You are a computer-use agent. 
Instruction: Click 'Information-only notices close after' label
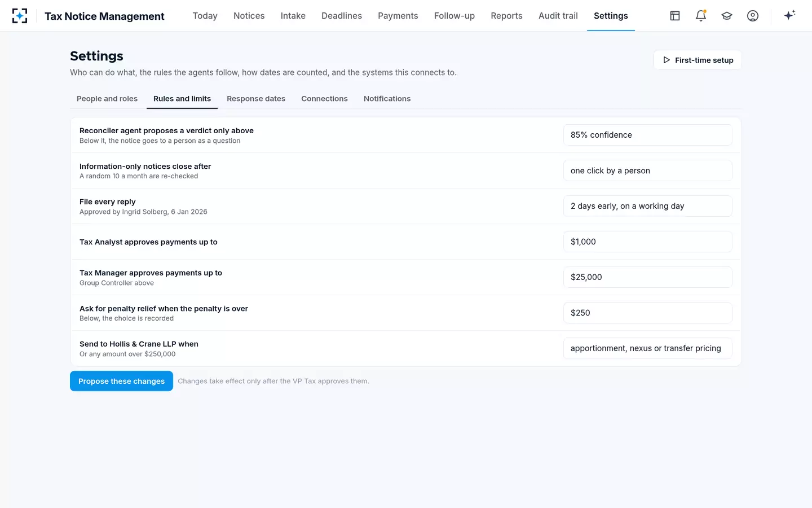click(145, 167)
